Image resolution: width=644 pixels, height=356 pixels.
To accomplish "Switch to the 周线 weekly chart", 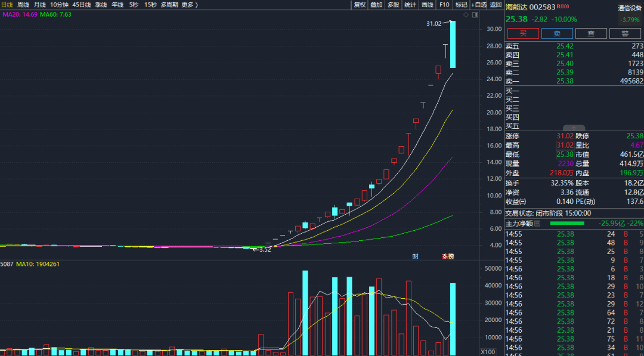I will tap(23, 5).
